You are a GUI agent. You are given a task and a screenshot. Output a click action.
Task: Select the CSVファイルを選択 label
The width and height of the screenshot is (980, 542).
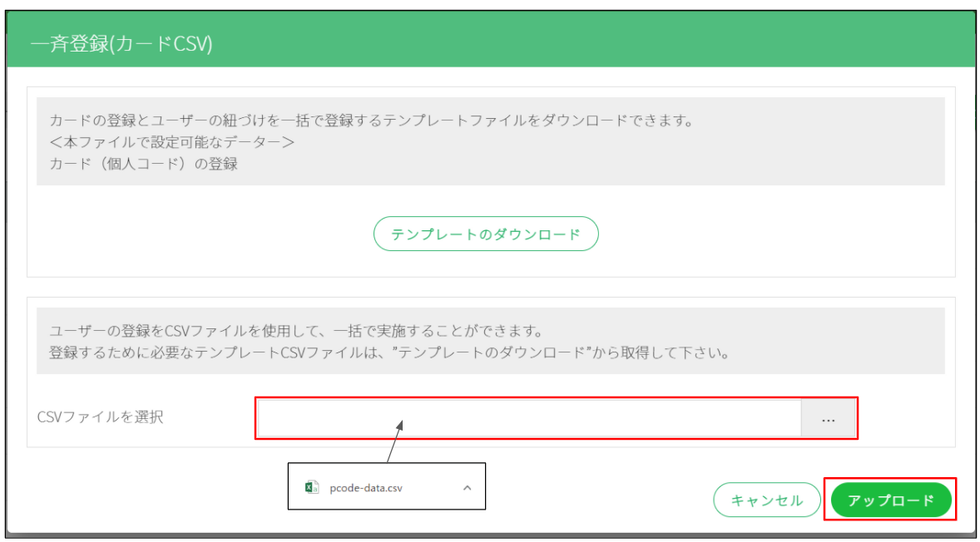pyautogui.click(x=100, y=417)
